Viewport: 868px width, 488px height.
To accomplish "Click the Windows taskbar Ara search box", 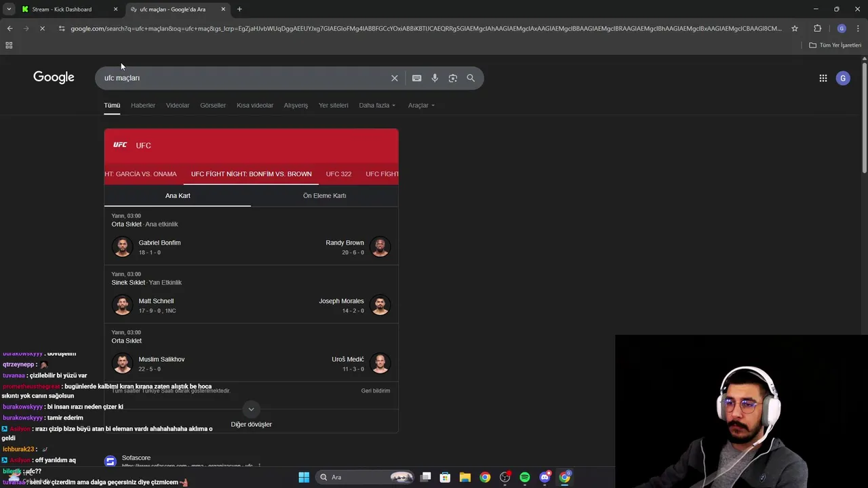I will tap(366, 477).
